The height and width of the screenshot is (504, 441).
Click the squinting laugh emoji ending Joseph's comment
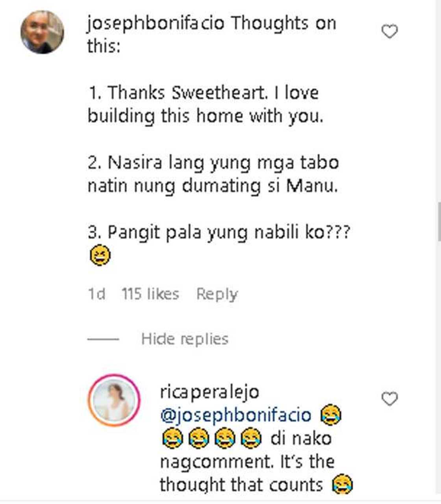pyautogui.click(x=100, y=255)
